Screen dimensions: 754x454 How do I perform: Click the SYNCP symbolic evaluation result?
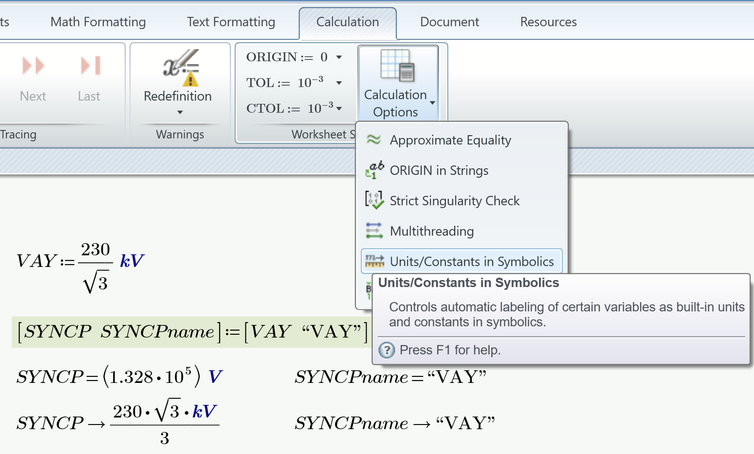point(118,423)
